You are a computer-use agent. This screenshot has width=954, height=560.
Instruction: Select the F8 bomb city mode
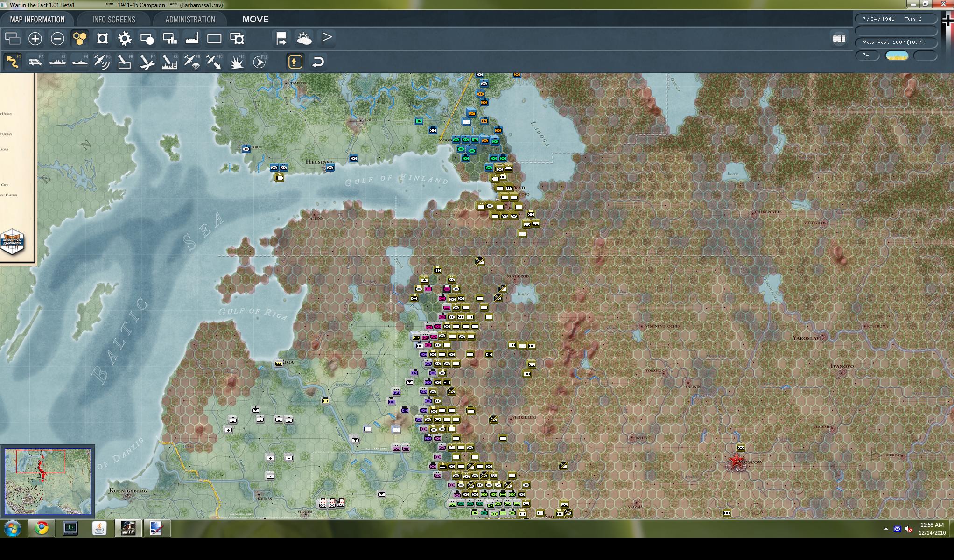(169, 62)
